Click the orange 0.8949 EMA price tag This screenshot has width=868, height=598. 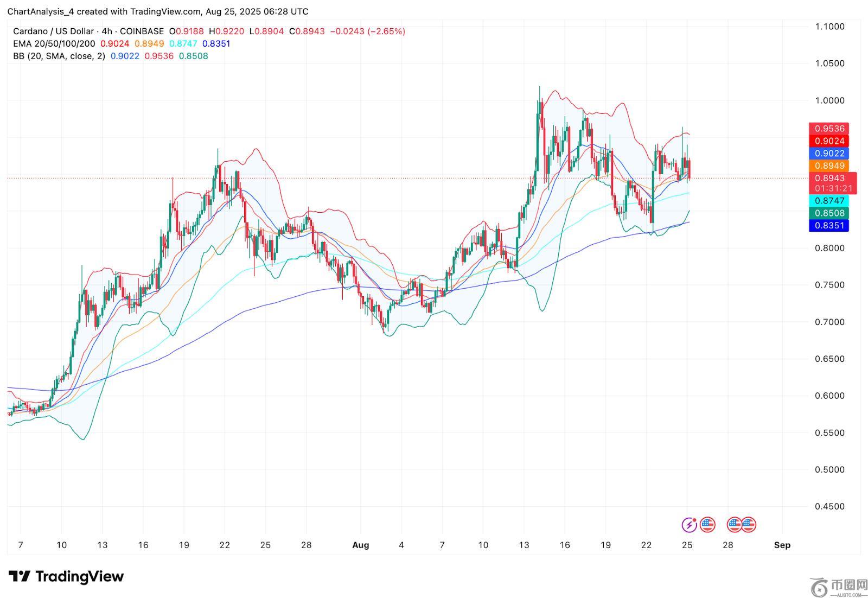click(829, 166)
